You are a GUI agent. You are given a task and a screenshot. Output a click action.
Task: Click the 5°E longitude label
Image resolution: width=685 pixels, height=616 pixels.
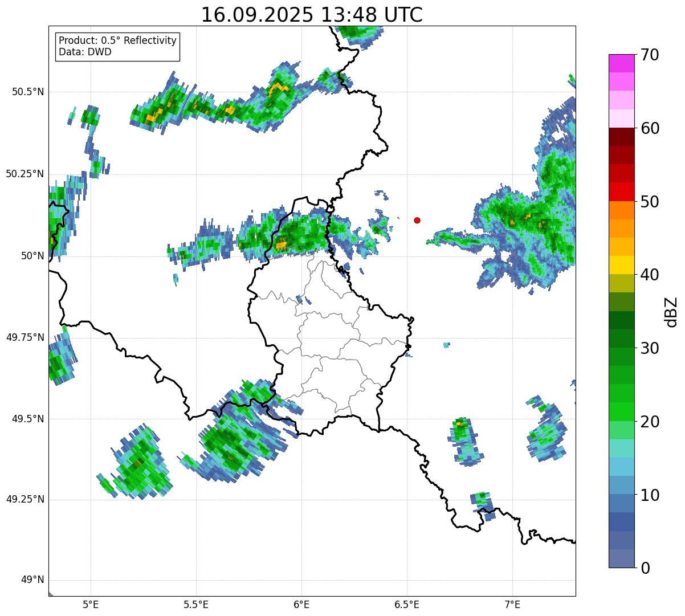pos(91,604)
